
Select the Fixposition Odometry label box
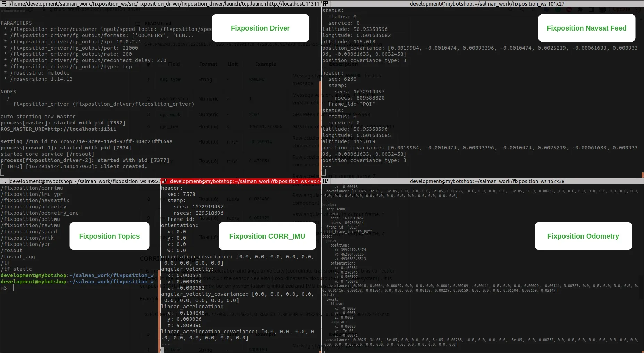583,236
